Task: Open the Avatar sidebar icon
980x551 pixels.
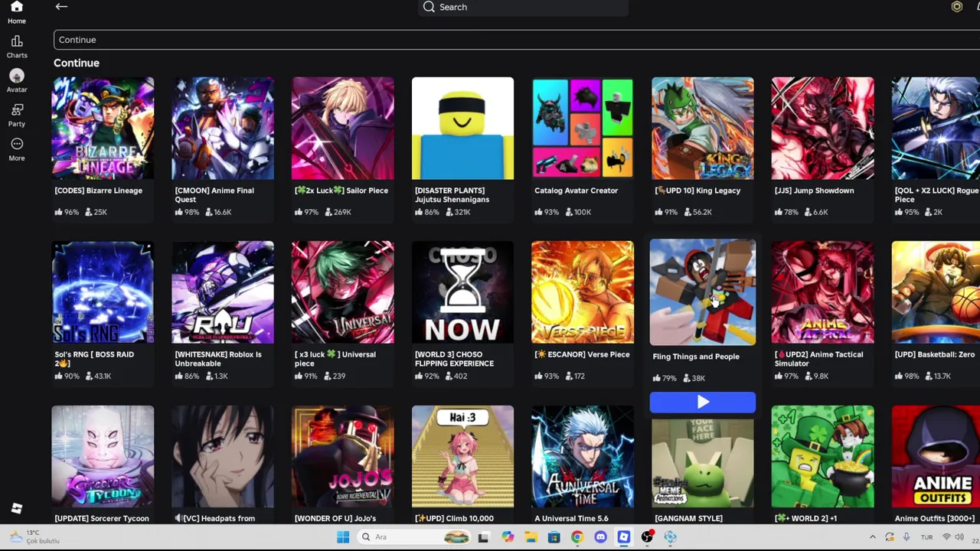Action: 17,80
